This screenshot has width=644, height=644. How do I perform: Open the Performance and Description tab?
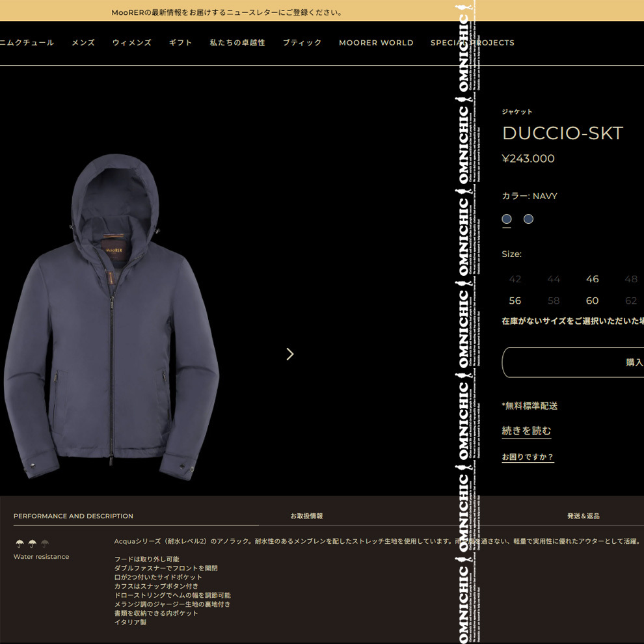coord(74,516)
